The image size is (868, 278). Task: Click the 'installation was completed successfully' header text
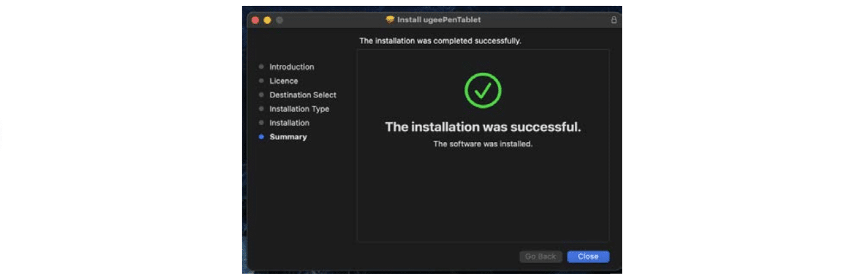pos(440,41)
